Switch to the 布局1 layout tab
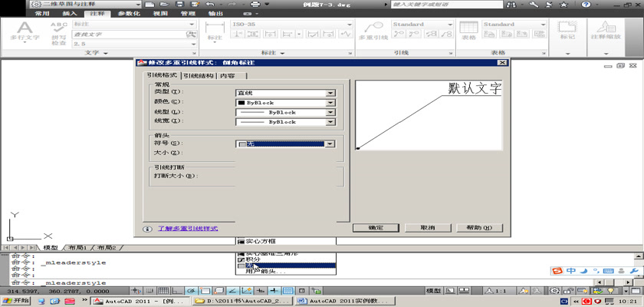The image size is (644, 307). pos(78,248)
